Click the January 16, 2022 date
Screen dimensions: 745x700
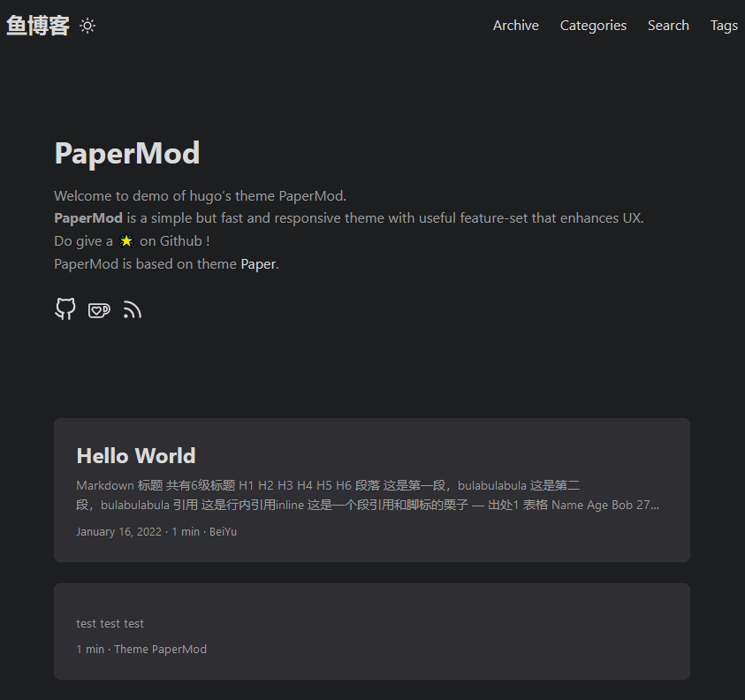tap(118, 531)
